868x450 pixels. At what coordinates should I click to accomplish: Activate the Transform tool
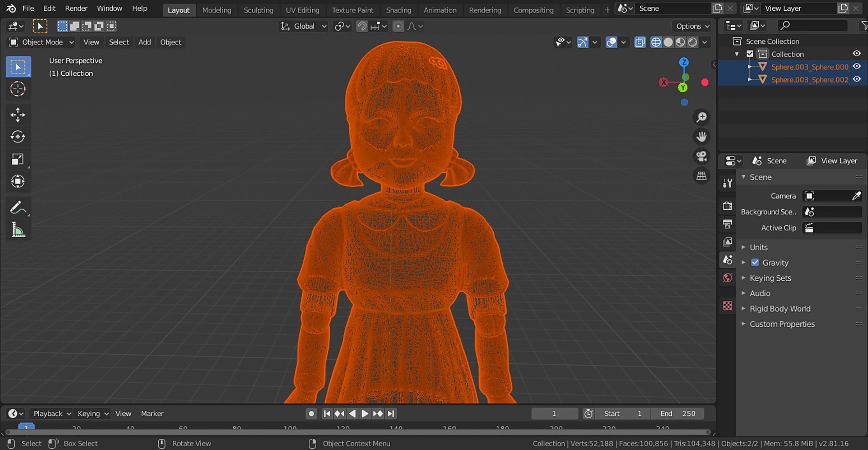[18, 181]
